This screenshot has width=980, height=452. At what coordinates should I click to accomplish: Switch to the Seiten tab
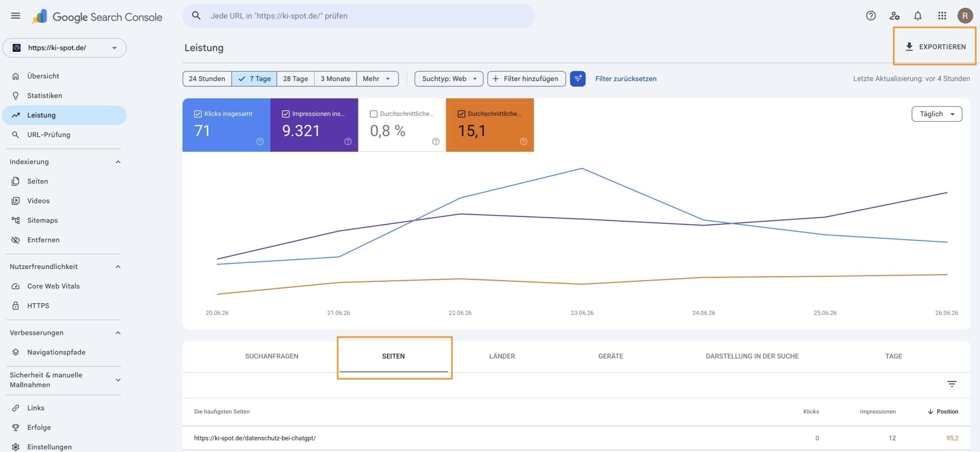tap(393, 356)
